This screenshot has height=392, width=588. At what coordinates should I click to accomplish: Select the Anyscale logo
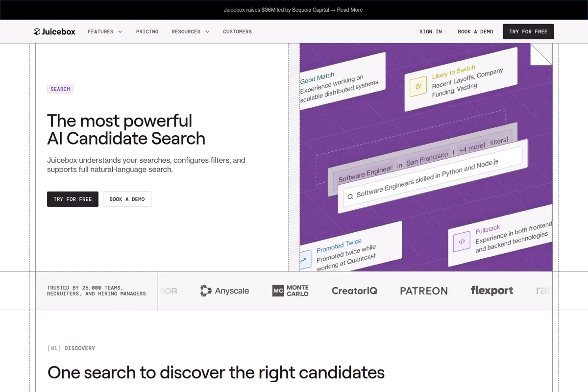click(224, 290)
